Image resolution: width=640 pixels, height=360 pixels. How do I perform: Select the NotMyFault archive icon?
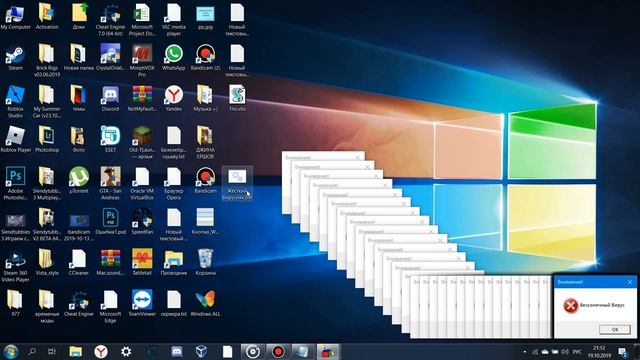pos(142,98)
